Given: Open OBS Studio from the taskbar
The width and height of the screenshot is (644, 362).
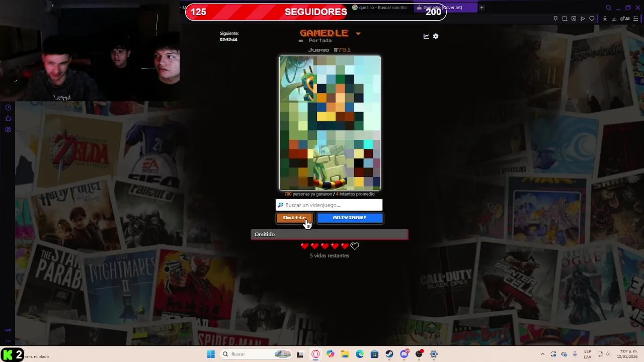Looking at the screenshot, I should pyautogui.click(x=419, y=354).
